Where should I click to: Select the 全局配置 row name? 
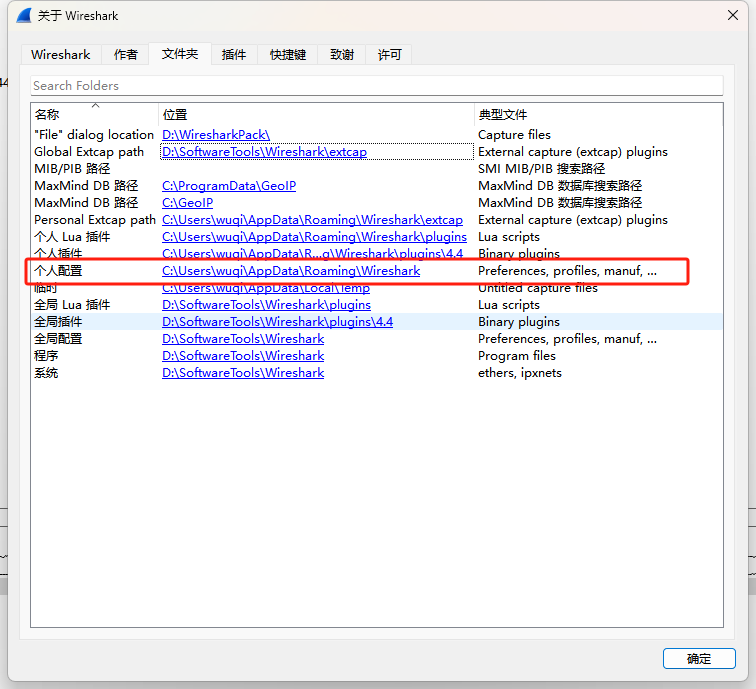(x=58, y=339)
